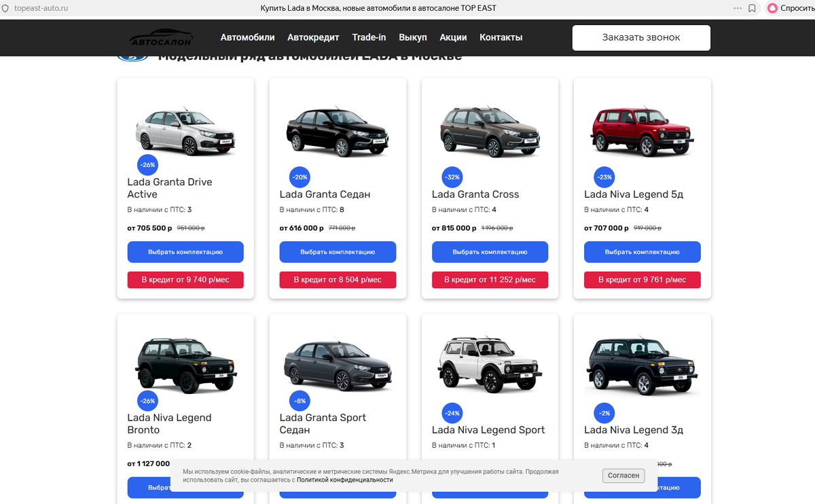Open the Lada Niva Legend Bronto title
The height and width of the screenshot is (504, 815).
pyautogui.click(x=169, y=424)
